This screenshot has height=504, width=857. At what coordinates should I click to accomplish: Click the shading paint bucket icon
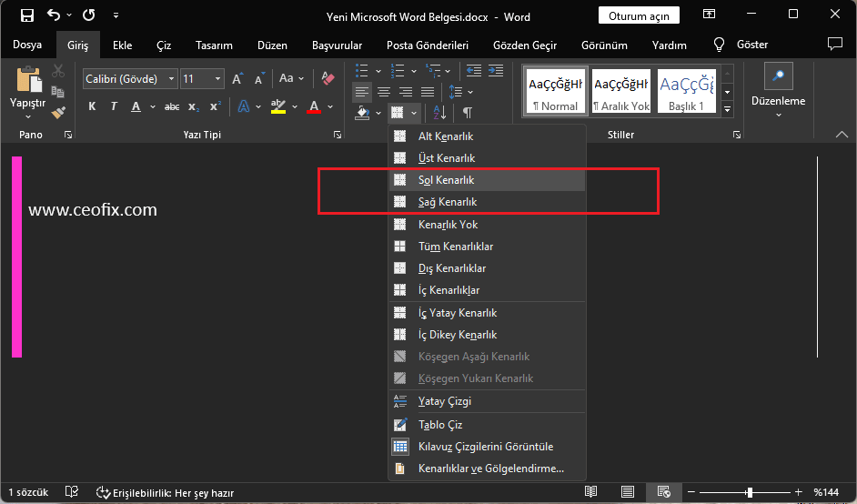[x=362, y=113]
